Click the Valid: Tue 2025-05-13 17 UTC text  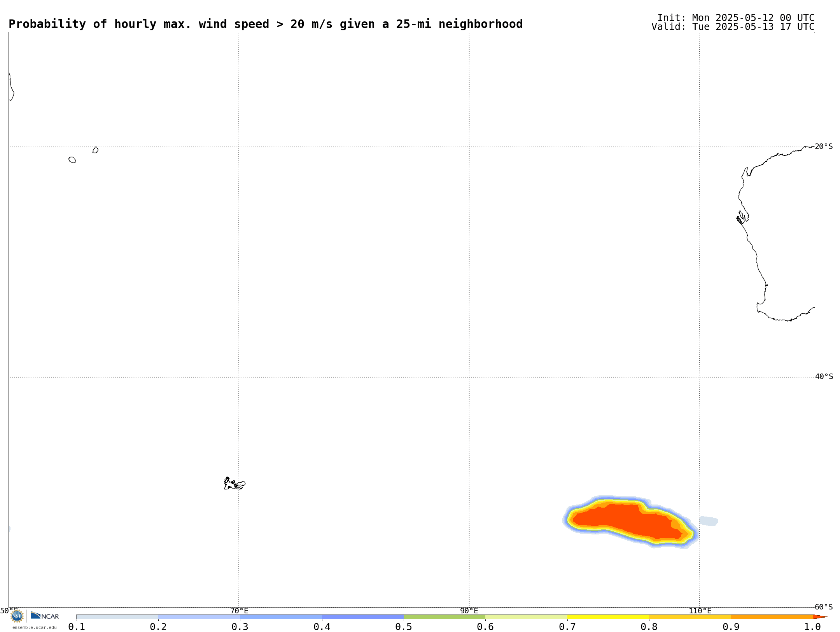click(733, 27)
